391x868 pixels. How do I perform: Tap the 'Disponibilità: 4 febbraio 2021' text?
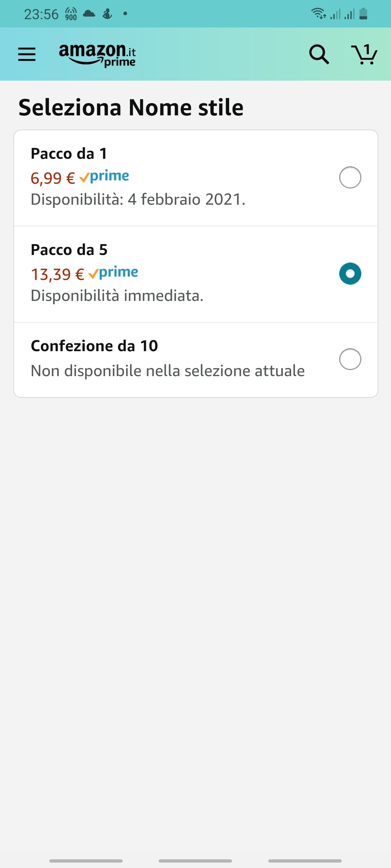pyautogui.click(x=138, y=199)
